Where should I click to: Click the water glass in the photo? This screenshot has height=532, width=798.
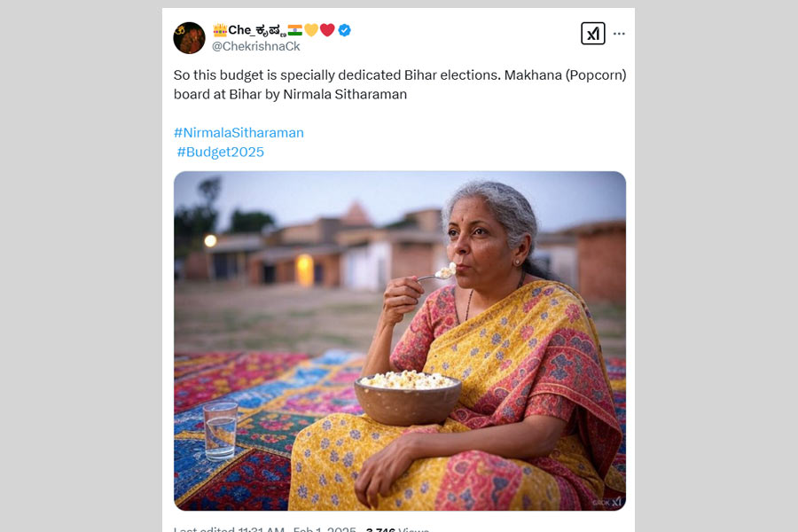[x=220, y=431]
